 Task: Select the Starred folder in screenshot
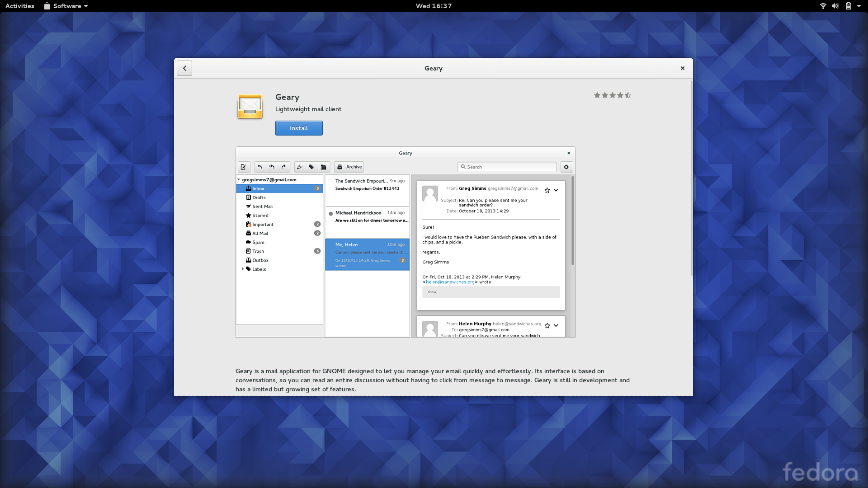[x=279, y=216]
